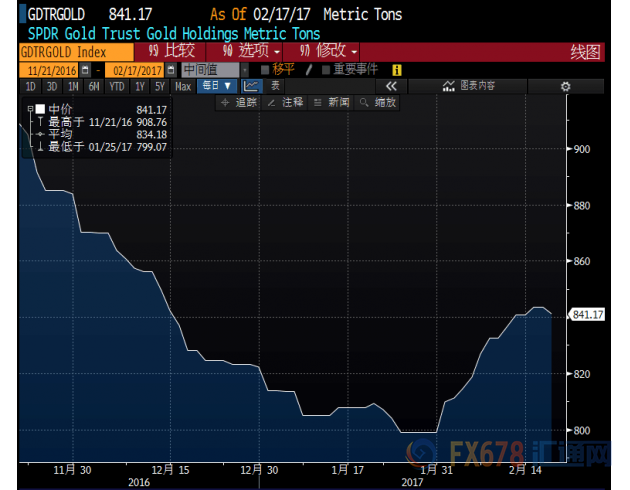Click the 841.17 last value axis label

pyautogui.click(x=587, y=314)
